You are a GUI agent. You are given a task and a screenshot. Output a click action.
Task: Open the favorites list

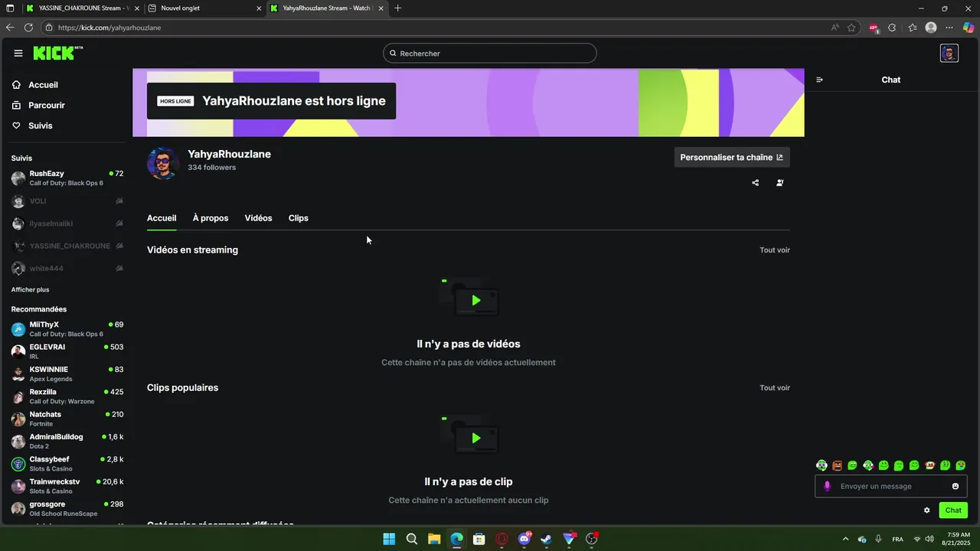913,28
